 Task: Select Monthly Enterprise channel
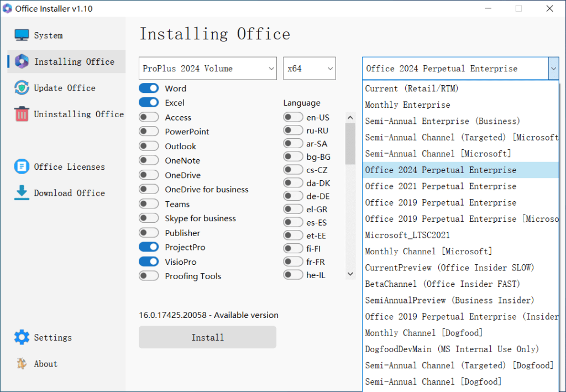460,104
